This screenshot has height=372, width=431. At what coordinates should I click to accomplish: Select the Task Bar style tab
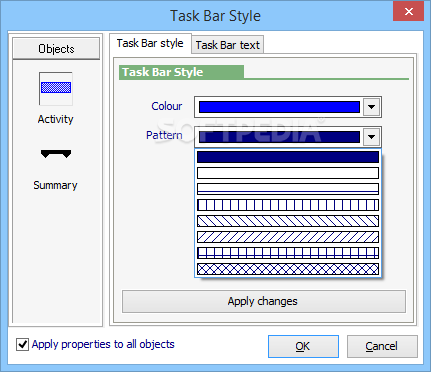click(x=150, y=43)
